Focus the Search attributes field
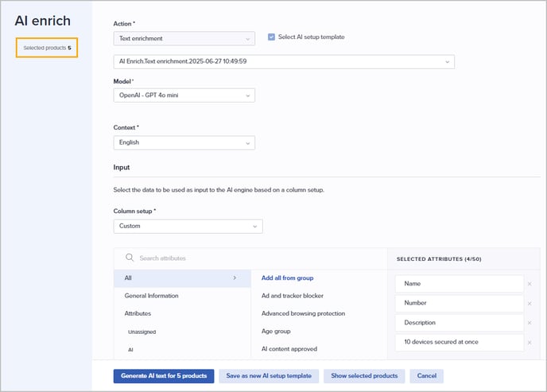The height and width of the screenshot is (392, 547). (x=250, y=258)
